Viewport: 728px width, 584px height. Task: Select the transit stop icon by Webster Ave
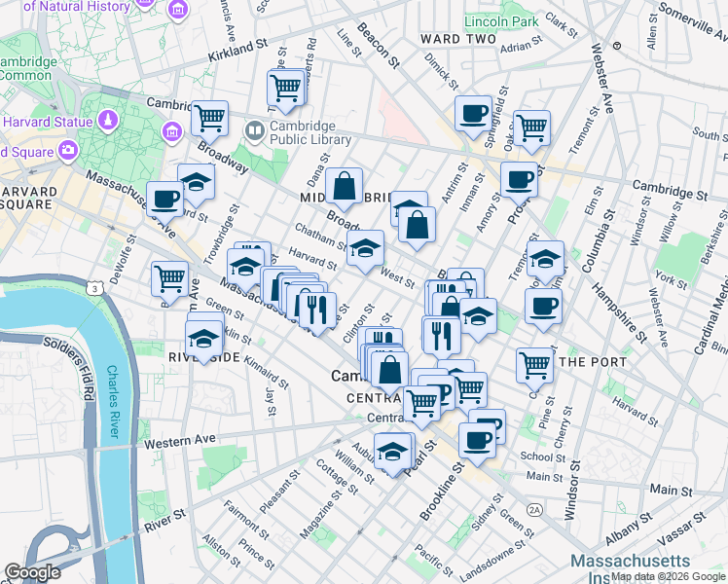617,46
